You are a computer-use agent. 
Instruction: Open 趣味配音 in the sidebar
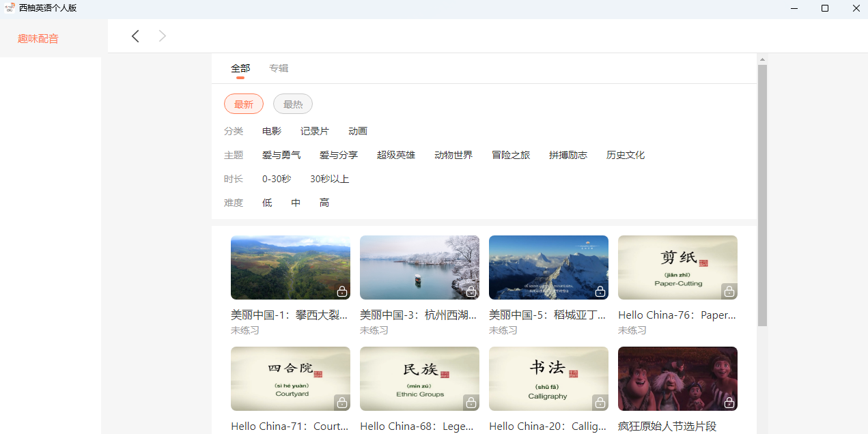[38, 39]
